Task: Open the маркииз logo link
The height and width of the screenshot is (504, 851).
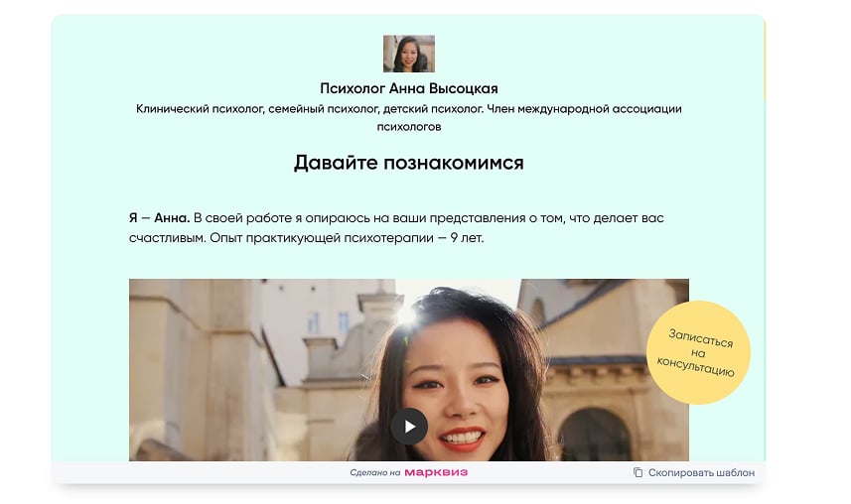Action: click(x=436, y=472)
